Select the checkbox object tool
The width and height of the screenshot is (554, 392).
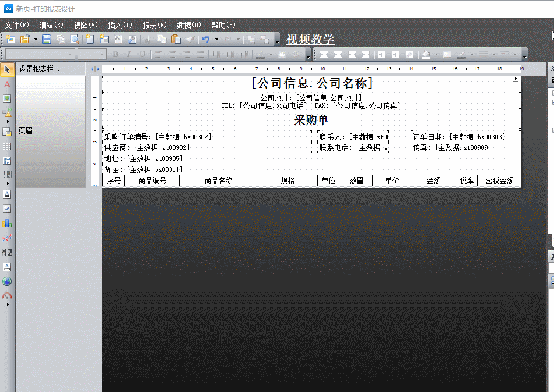7,209
